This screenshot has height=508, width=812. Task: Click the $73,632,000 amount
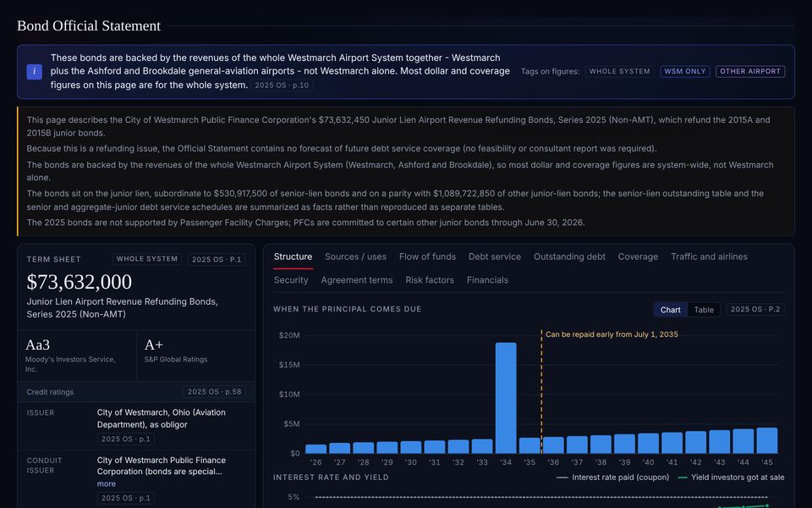pos(80,282)
